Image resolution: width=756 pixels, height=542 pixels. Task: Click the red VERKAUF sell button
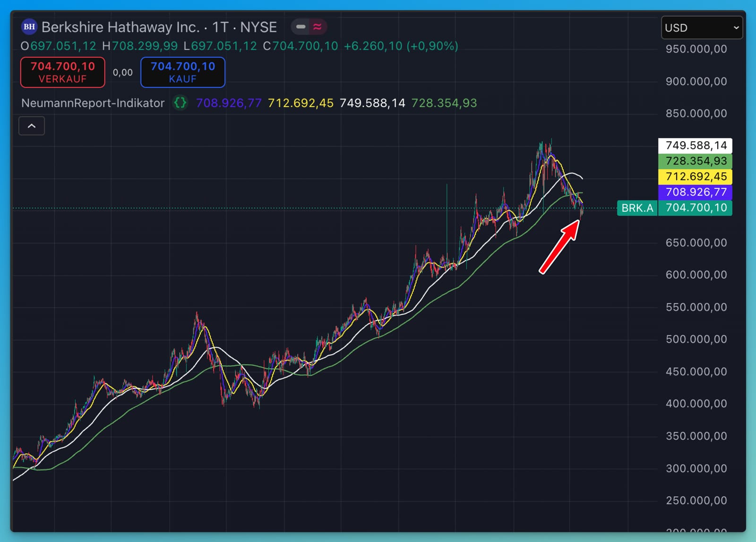[63, 72]
